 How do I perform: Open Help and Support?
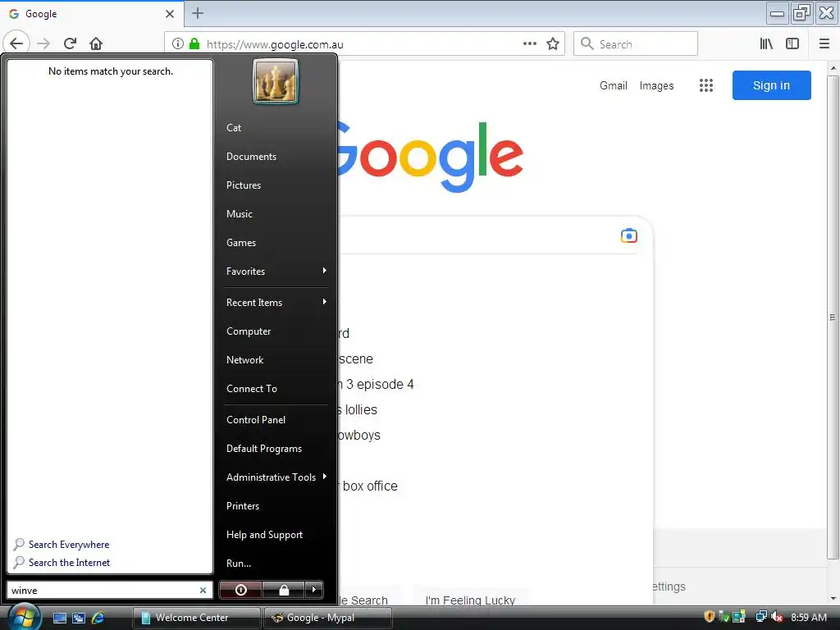[264, 535]
